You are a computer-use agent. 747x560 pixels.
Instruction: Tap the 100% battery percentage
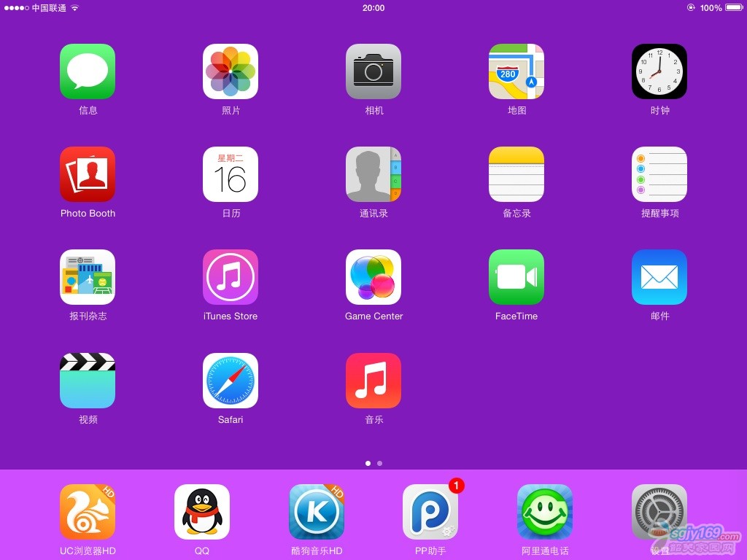pos(711,8)
